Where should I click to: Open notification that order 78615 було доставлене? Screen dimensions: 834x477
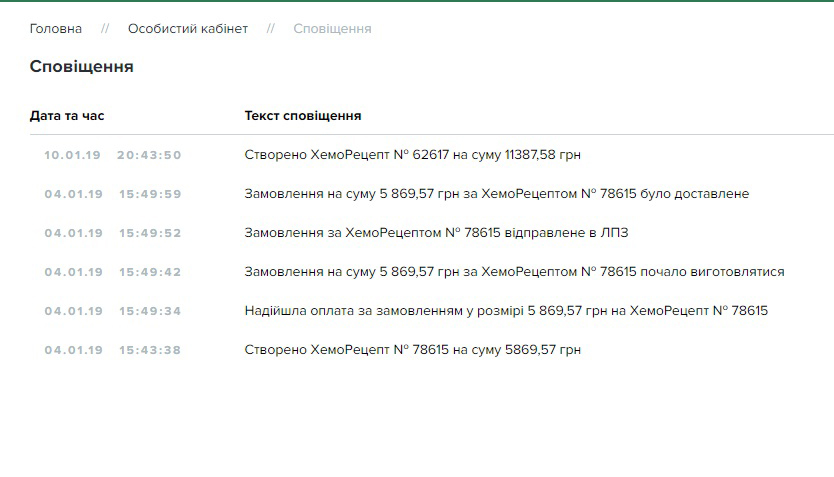pos(496,194)
